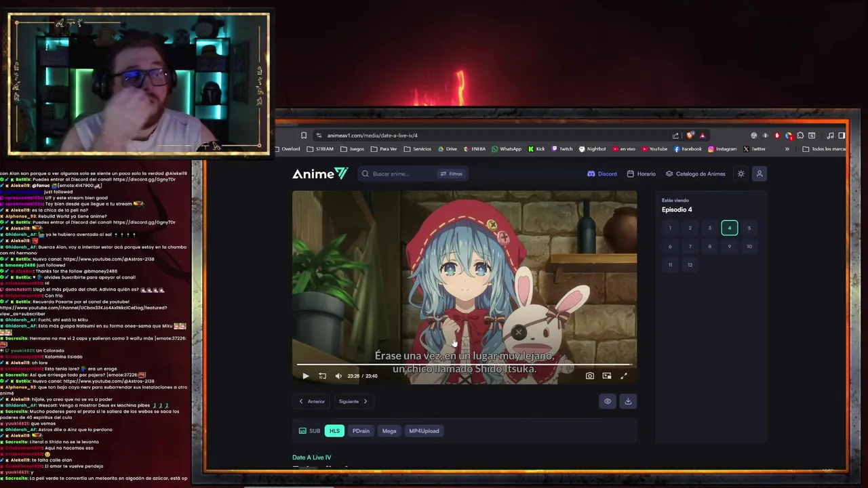Open the Filtros search filters
Viewport: 868px width, 488px height.
tap(452, 174)
